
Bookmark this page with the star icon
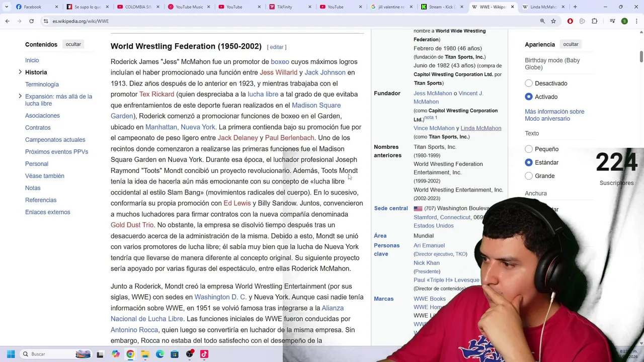coord(553,21)
